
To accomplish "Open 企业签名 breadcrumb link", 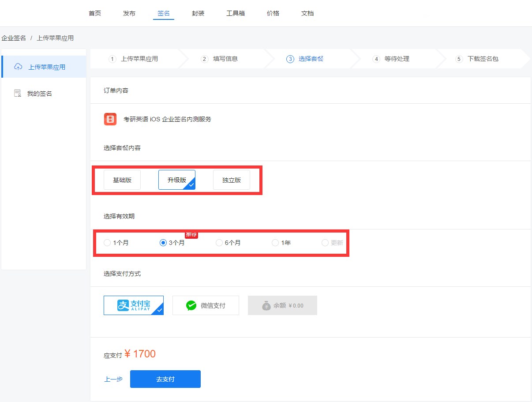I will (14, 38).
